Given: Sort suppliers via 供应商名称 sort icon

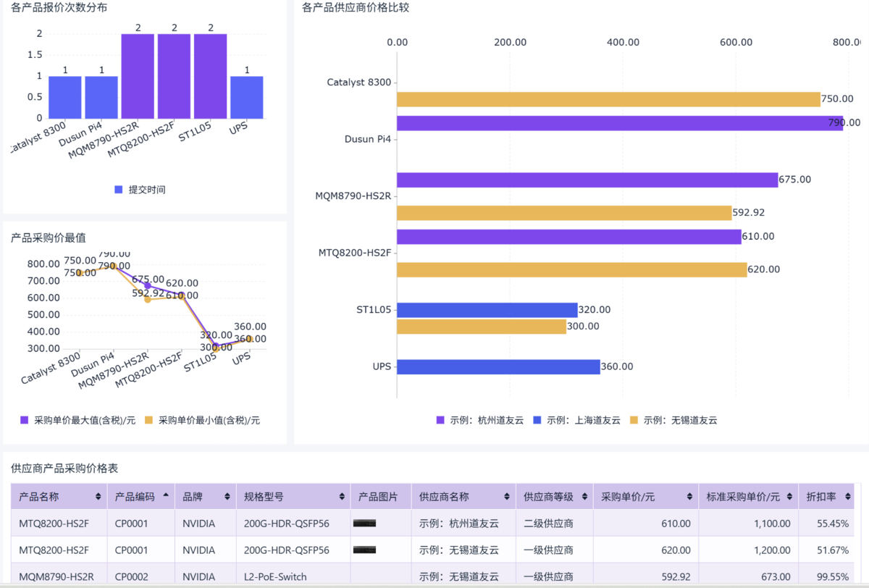Looking at the screenshot, I should (x=508, y=497).
